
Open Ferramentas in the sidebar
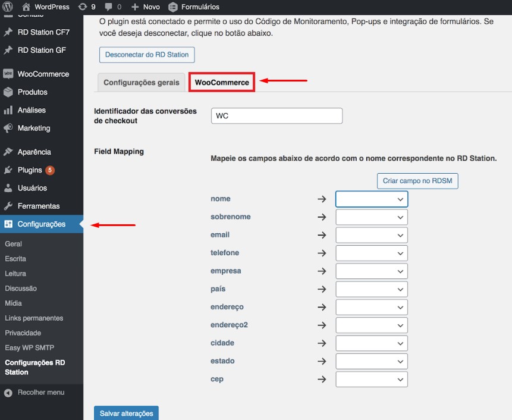39,206
